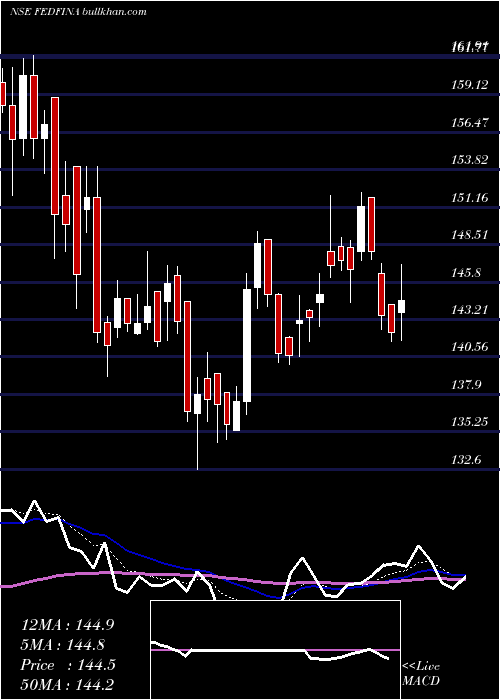Click the 132.6 price axis label

(467, 459)
